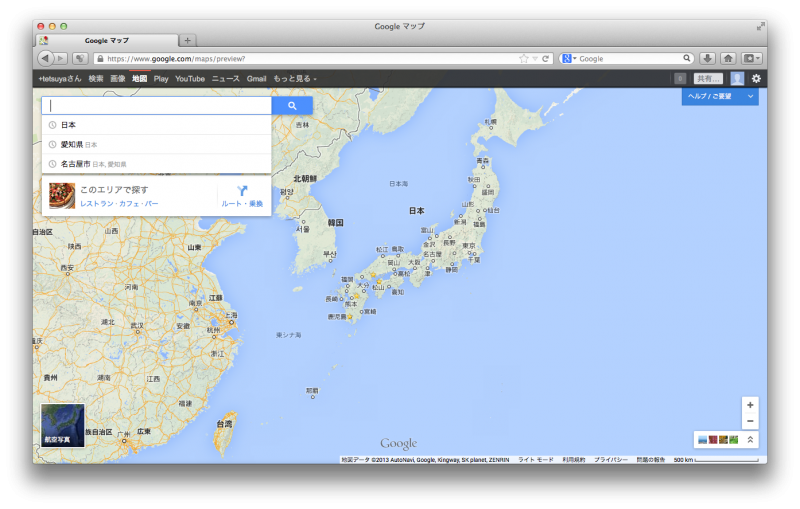Open the 利用規約 terms link
Screen dimensions: 800x509
[x=574, y=460]
